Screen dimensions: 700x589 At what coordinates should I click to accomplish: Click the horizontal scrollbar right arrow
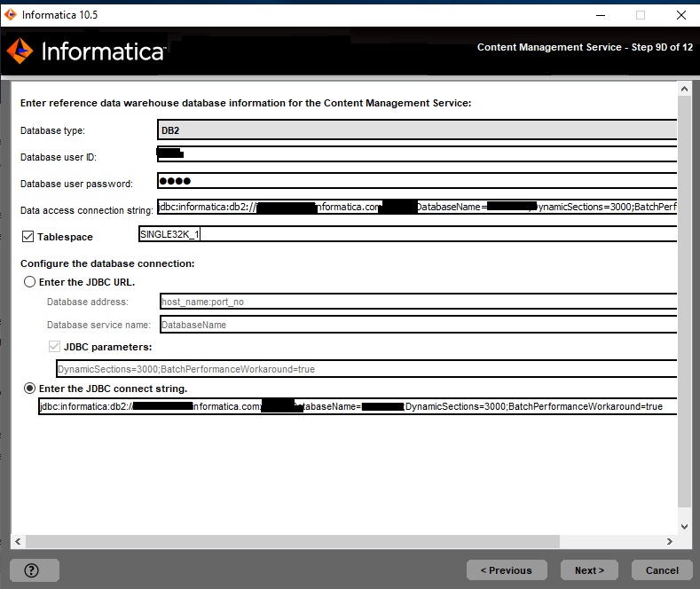tap(669, 541)
